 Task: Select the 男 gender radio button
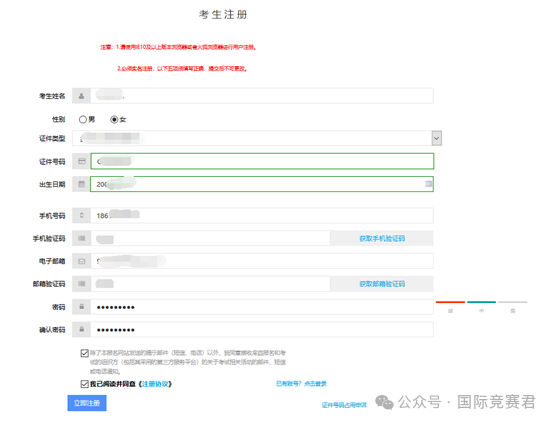(83, 119)
